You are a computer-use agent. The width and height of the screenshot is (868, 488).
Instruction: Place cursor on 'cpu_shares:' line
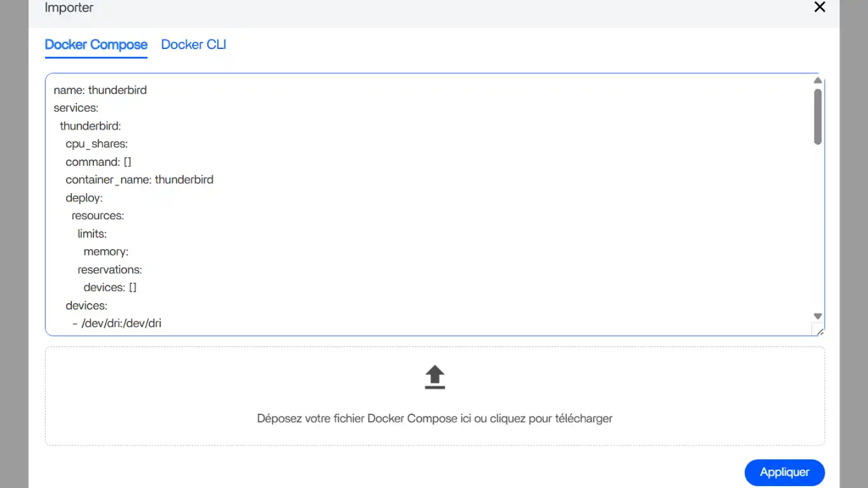(97, 144)
